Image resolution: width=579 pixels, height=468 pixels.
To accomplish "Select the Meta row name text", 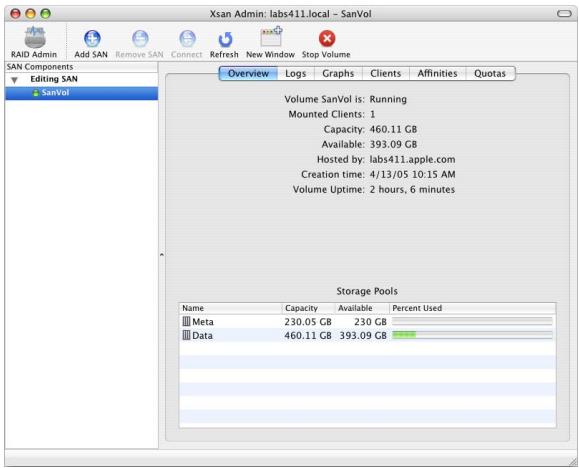I will pyautogui.click(x=203, y=322).
